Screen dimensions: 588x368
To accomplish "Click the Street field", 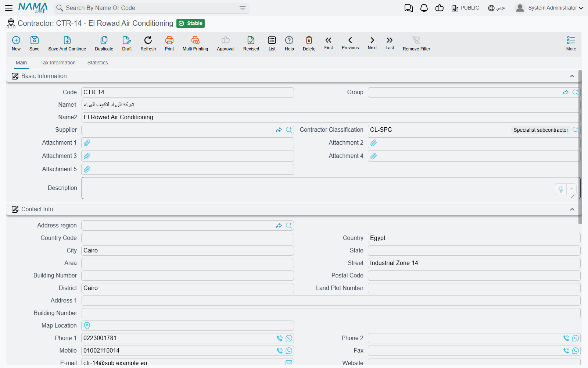I will click(x=474, y=263).
